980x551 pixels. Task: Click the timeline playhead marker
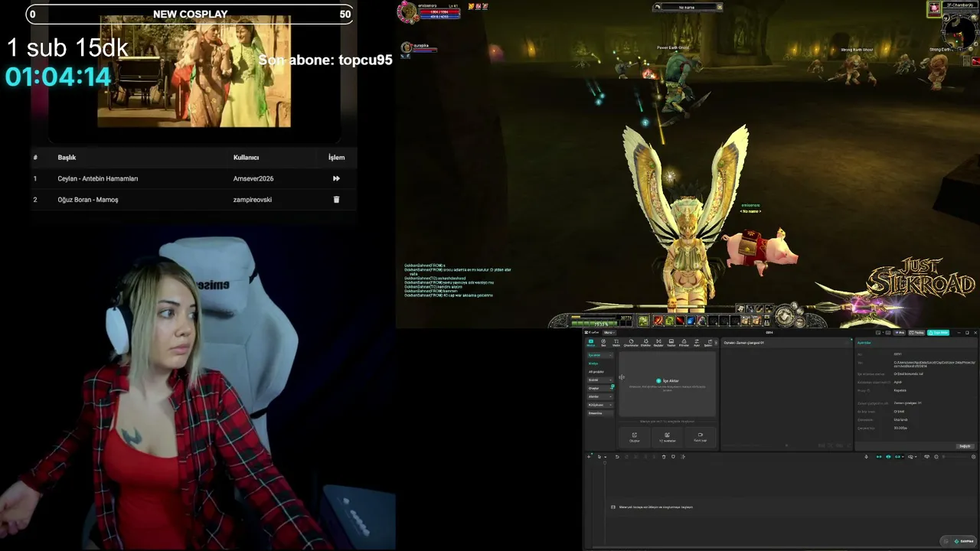[604, 463]
